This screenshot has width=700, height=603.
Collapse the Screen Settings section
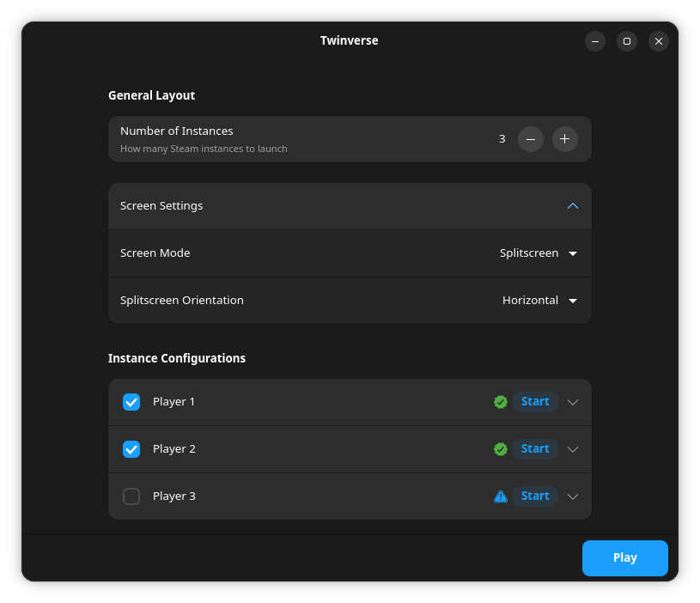[572, 206]
